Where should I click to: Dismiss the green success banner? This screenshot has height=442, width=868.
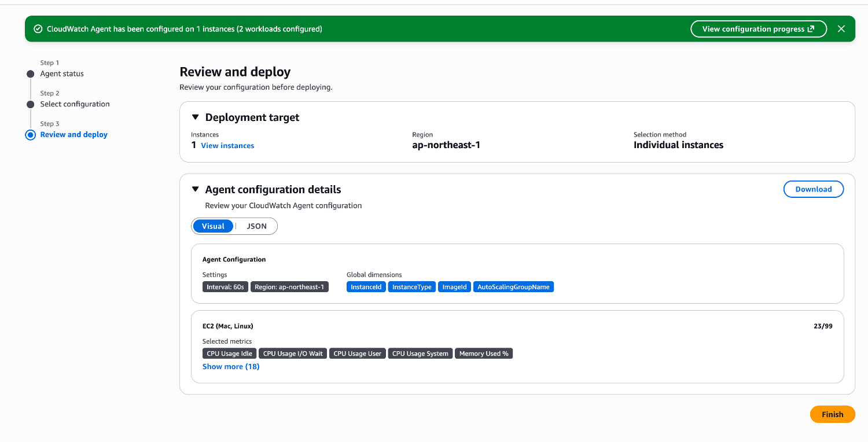point(841,29)
